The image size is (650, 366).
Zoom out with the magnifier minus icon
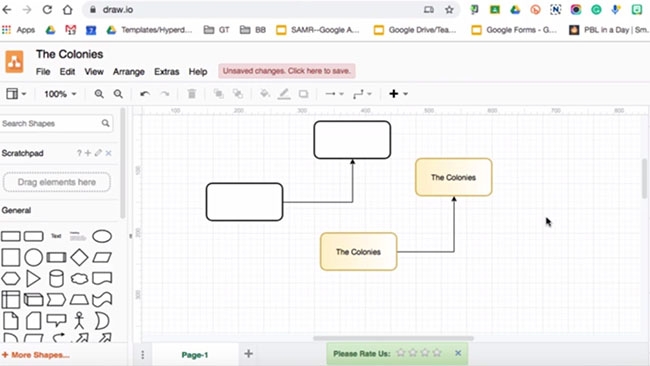click(x=118, y=94)
